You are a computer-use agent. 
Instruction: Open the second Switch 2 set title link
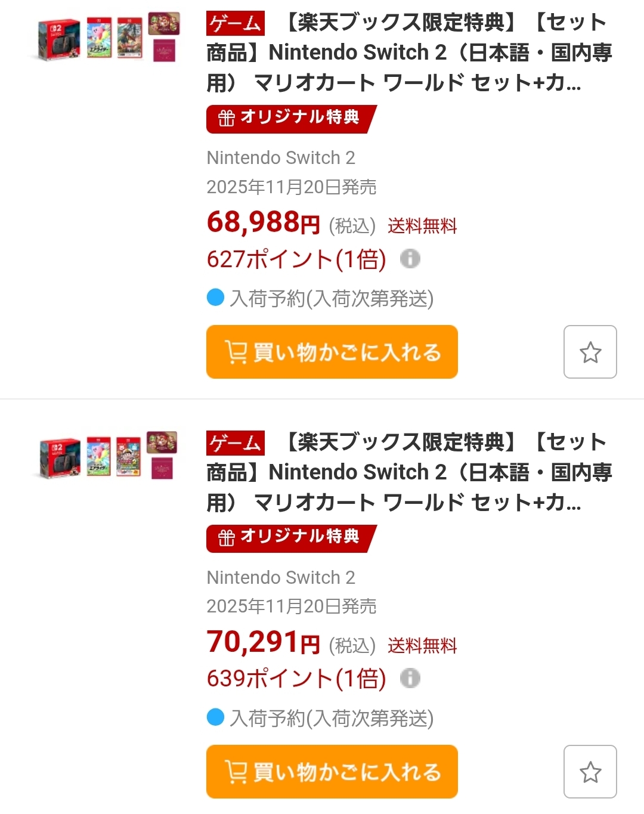pos(408,472)
